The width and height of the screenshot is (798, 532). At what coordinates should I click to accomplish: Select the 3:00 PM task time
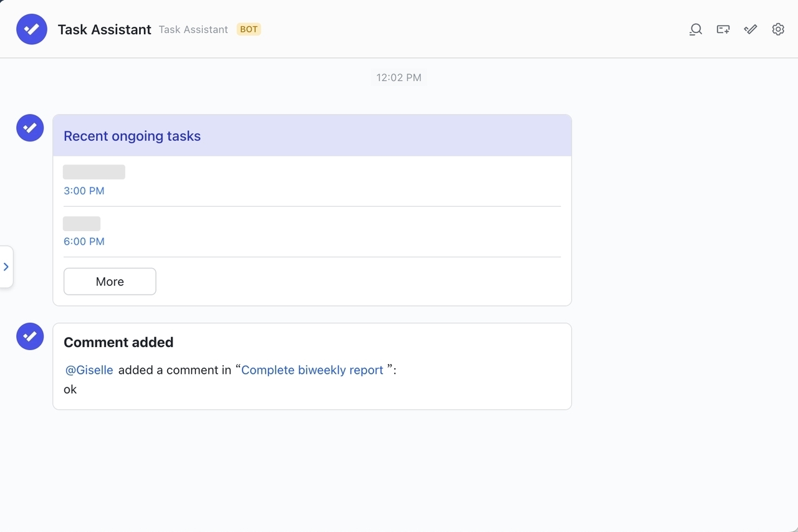click(x=84, y=191)
